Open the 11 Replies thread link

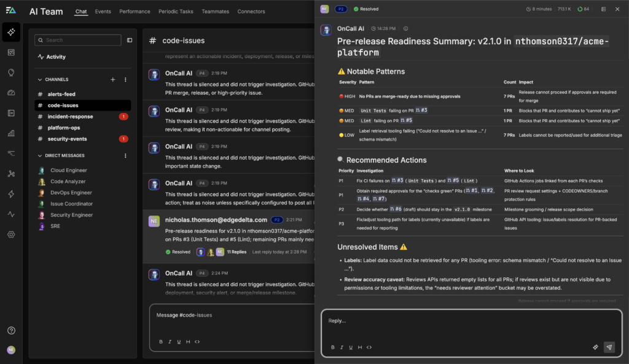(236, 252)
